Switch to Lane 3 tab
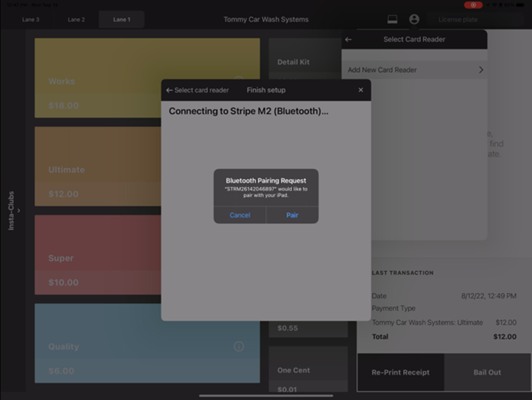Viewport: 532px width, 400px height. 30,20
